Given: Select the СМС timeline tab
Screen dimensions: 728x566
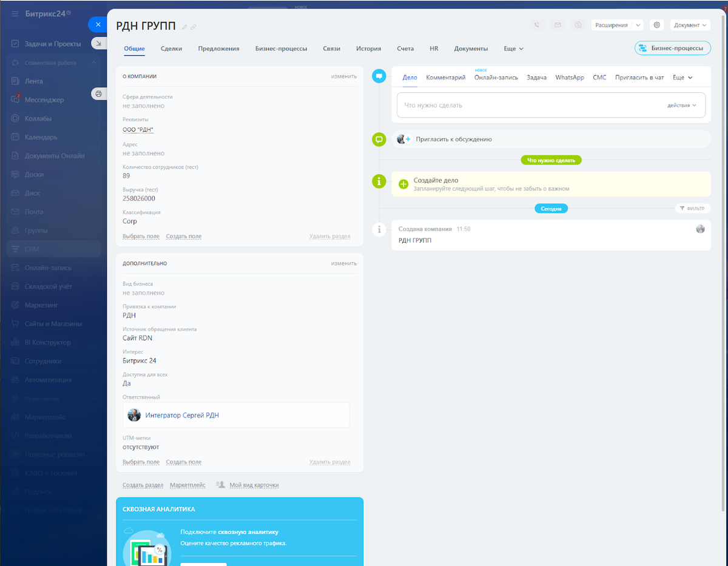Looking at the screenshot, I should [599, 78].
